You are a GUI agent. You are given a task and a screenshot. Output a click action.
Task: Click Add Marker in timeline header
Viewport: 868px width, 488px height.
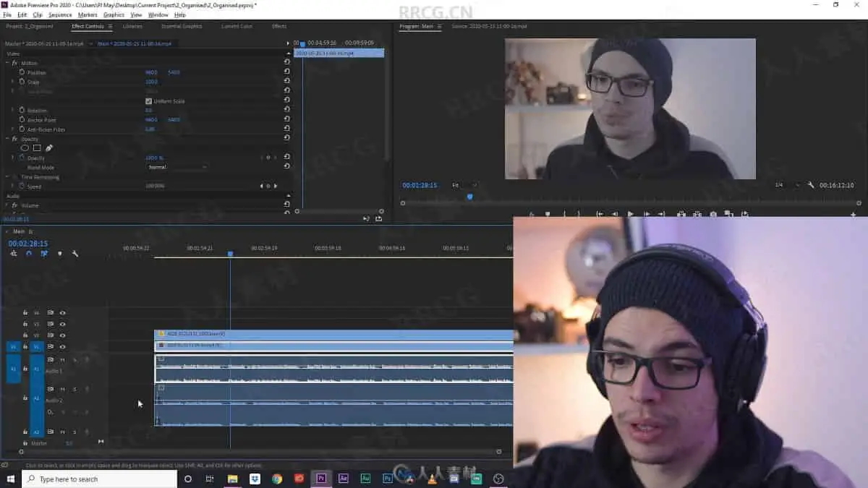(59, 254)
